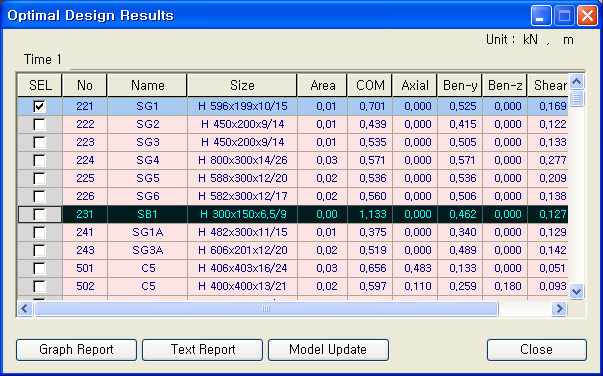This screenshot has width=603, height=376.
Task: Click the COM column header
Action: (370, 85)
